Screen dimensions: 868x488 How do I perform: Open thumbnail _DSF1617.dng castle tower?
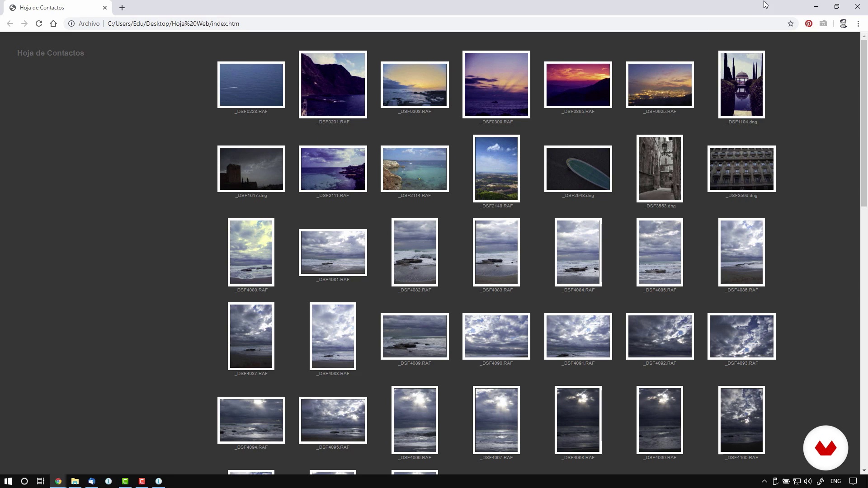(251, 169)
